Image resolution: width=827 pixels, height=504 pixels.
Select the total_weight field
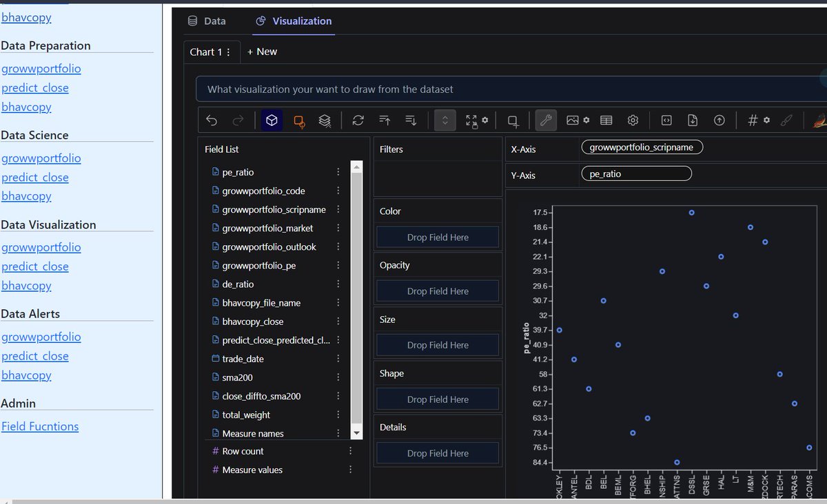tap(246, 414)
